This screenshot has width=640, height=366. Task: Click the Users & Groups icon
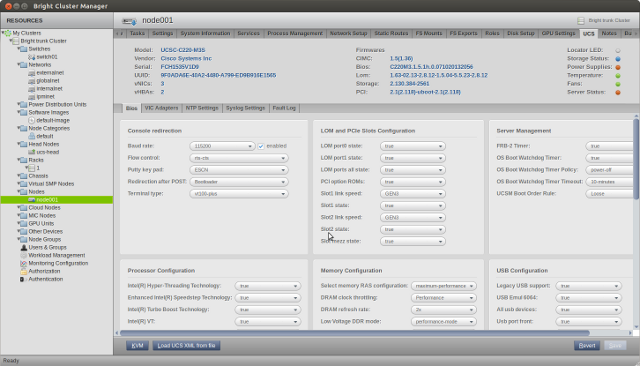pos(24,247)
